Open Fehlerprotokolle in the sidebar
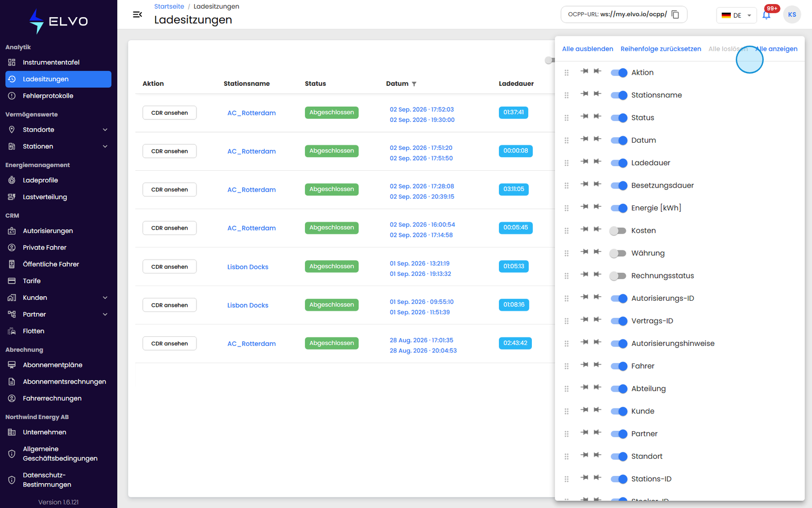This screenshot has width=812, height=508. coord(58,96)
